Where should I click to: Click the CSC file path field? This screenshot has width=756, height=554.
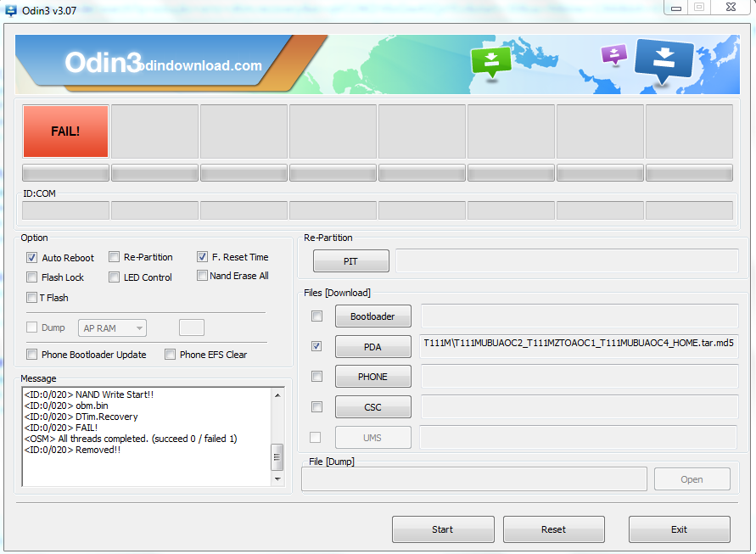[x=580, y=406]
